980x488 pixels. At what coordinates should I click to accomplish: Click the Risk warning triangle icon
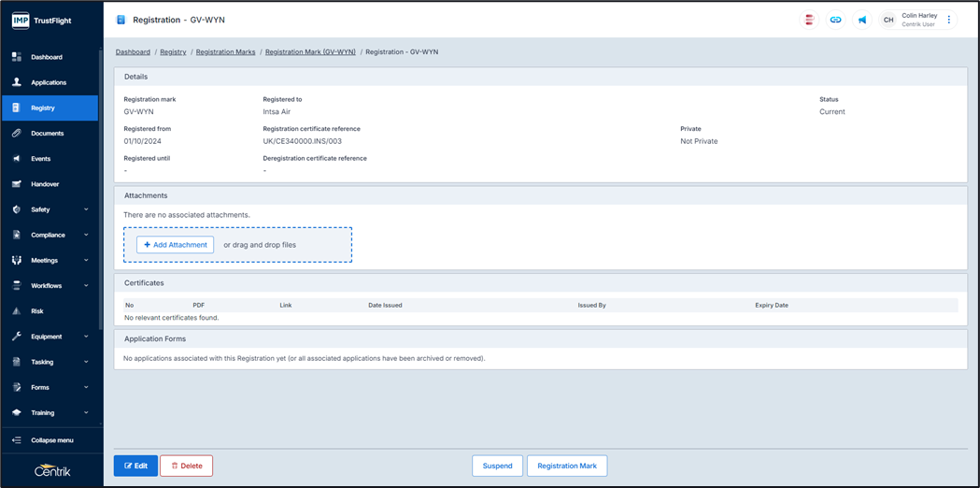(16, 311)
